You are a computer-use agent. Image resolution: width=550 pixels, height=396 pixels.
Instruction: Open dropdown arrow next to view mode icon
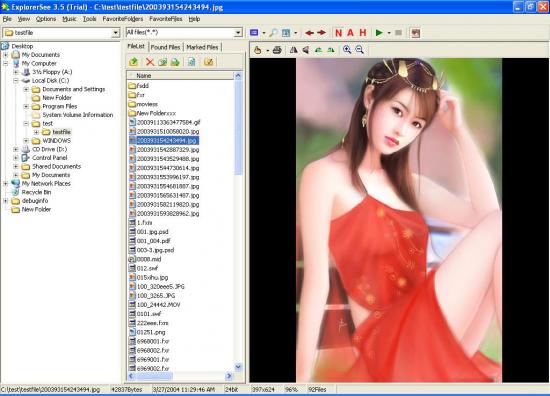point(264,33)
